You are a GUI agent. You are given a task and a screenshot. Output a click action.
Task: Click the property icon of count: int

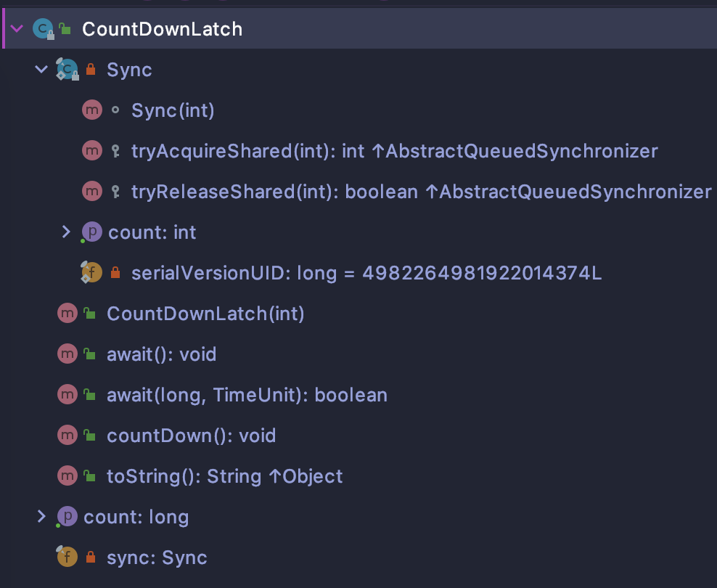tap(91, 232)
